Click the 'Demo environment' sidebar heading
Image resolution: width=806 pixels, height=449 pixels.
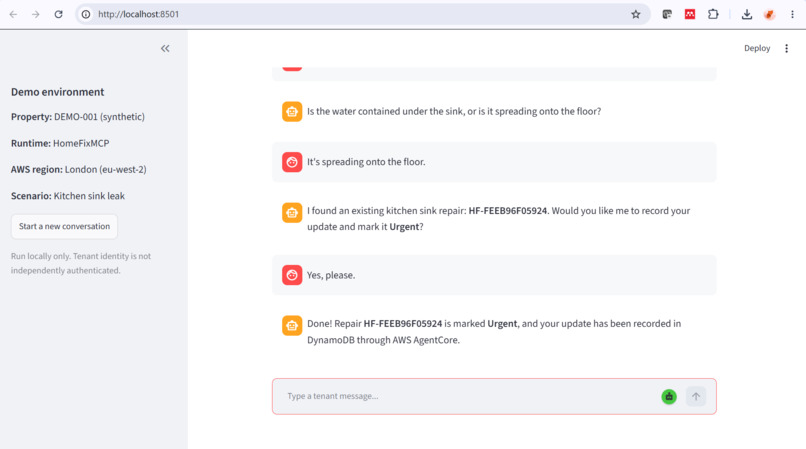tap(58, 92)
